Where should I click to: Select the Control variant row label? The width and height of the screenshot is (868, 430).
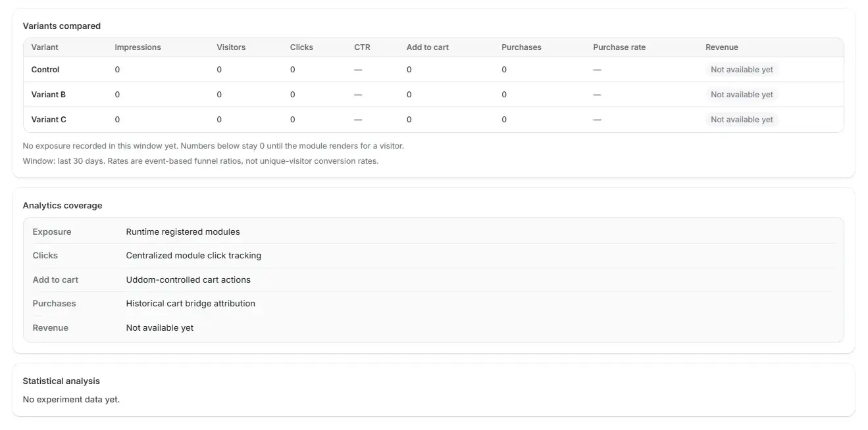pos(45,70)
